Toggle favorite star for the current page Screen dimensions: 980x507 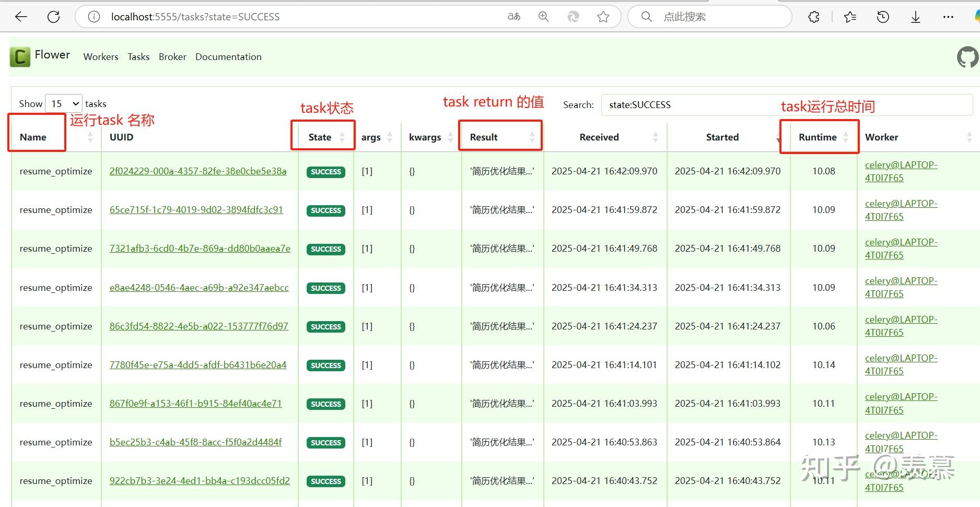603,16
